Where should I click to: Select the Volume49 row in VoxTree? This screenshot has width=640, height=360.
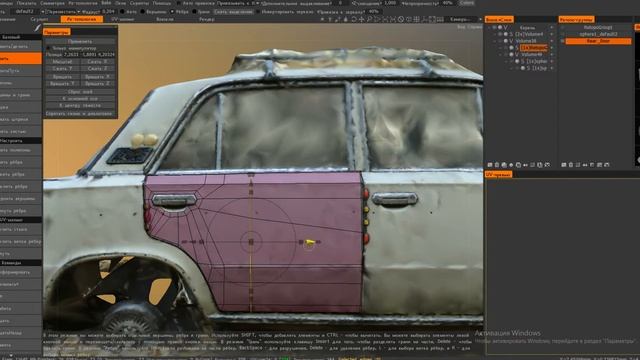[531, 54]
